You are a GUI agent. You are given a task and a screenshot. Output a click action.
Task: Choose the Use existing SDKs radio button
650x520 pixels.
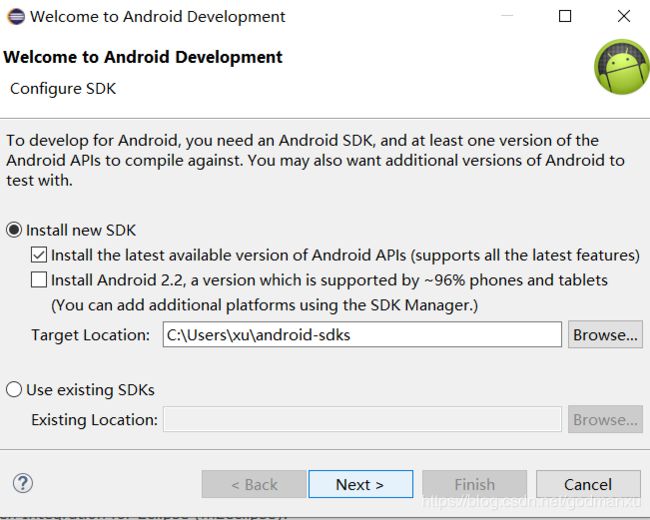[14, 390]
